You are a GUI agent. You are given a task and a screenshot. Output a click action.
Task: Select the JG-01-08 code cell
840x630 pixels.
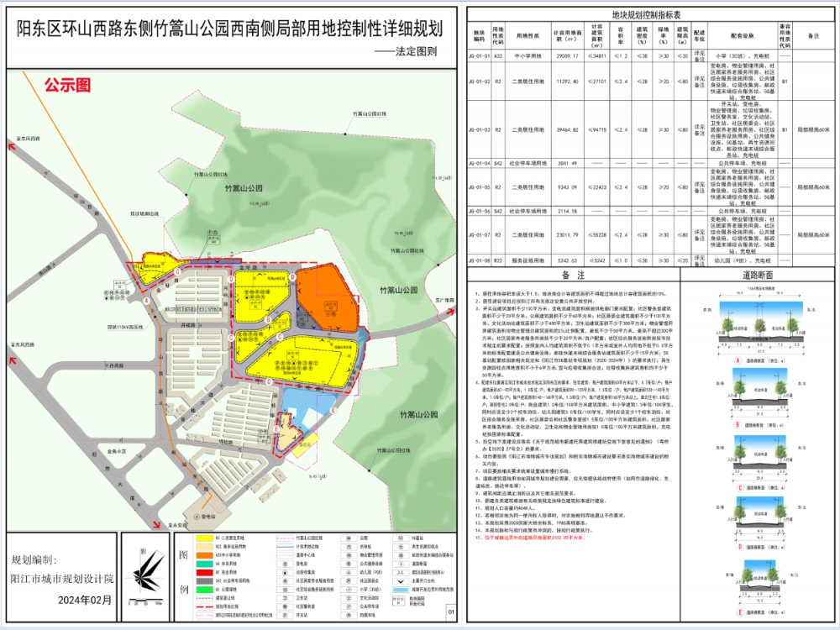click(479, 260)
